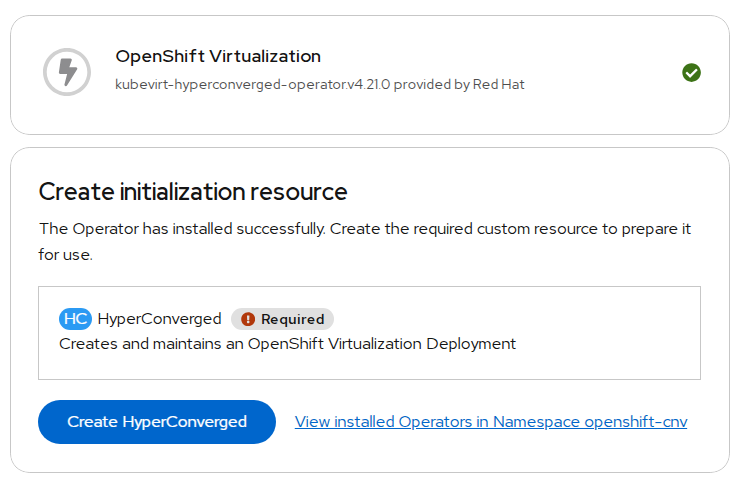
Task: Click the OpenShift Virtualization lightning bolt logo
Action: point(67,72)
